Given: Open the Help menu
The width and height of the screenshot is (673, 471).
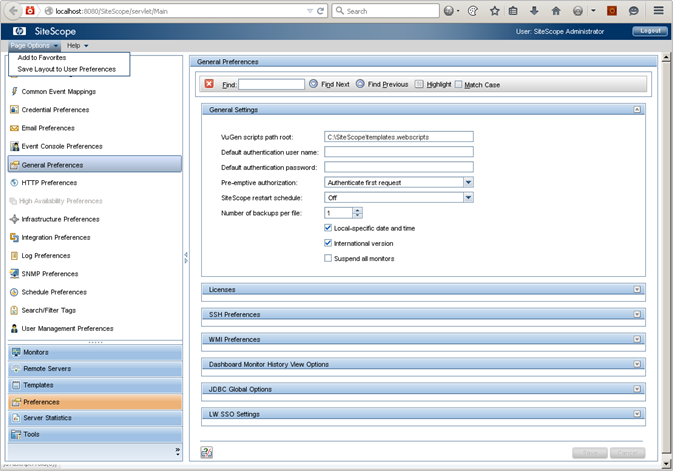Looking at the screenshot, I should (x=77, y=46).
